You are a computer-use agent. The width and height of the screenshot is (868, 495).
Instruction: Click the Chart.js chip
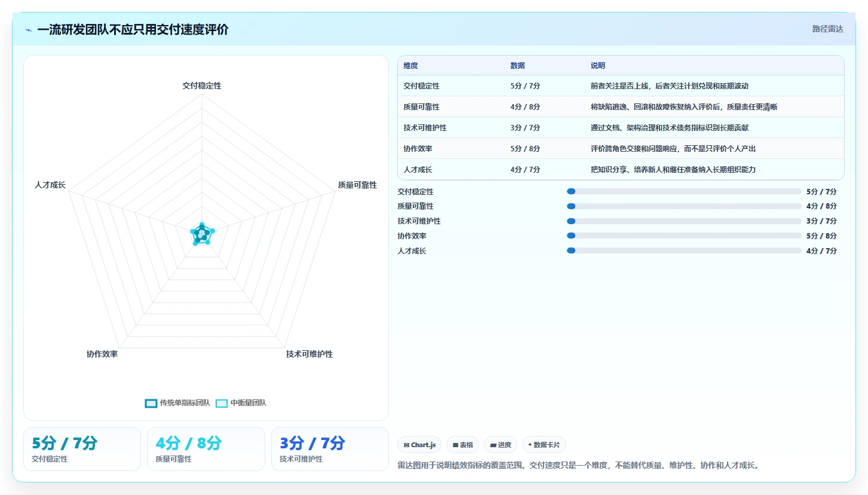pos(419,445)
